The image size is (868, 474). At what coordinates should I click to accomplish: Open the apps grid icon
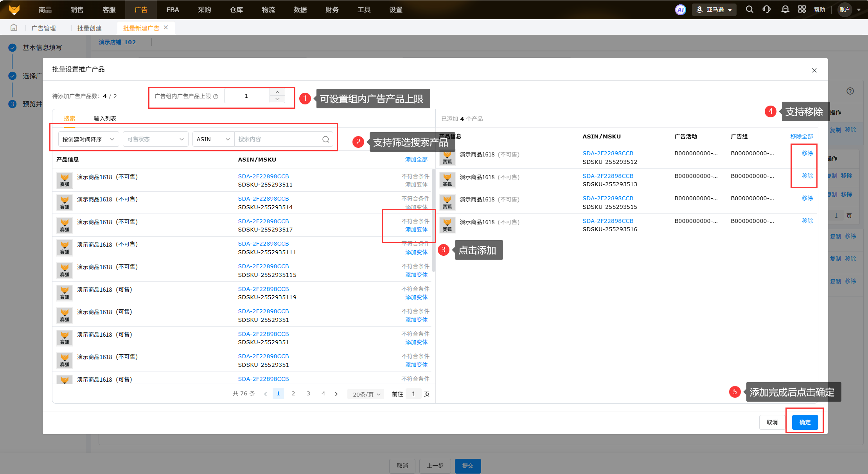802,9
